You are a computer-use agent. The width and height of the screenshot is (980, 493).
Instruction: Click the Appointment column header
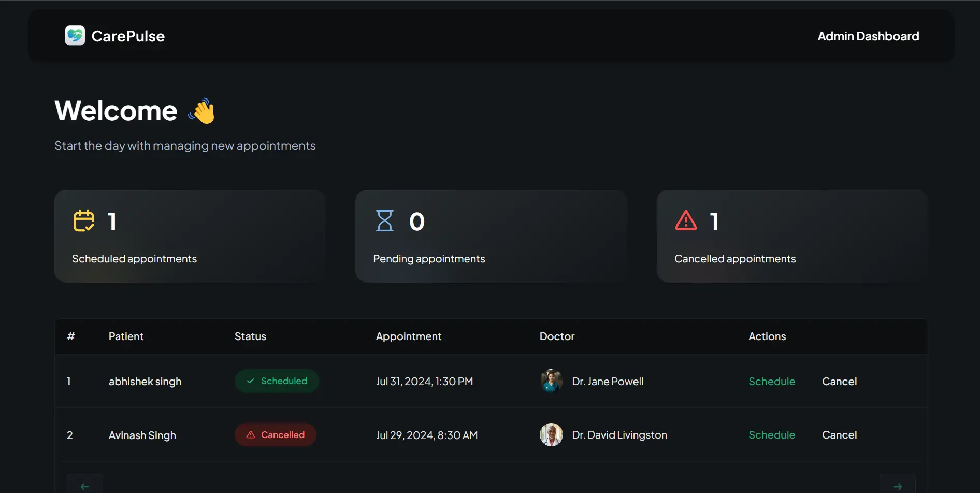[408, 336]
